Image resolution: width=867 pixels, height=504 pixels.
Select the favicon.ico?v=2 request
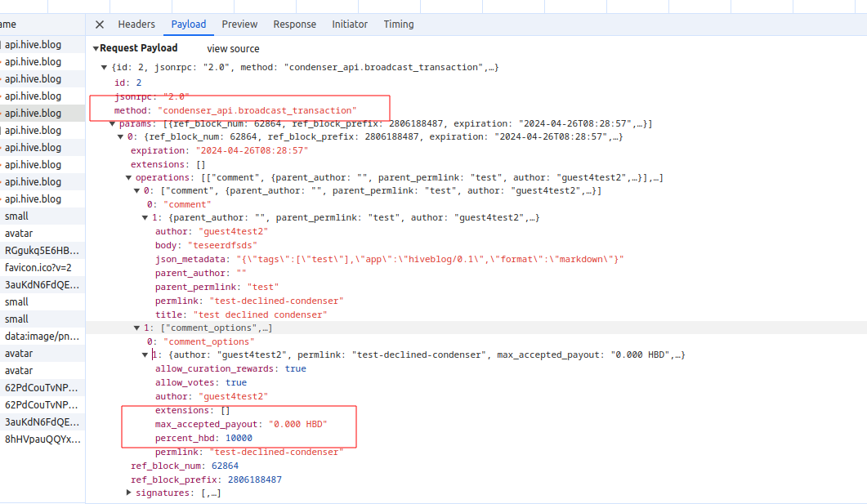[x=38, y=268]
